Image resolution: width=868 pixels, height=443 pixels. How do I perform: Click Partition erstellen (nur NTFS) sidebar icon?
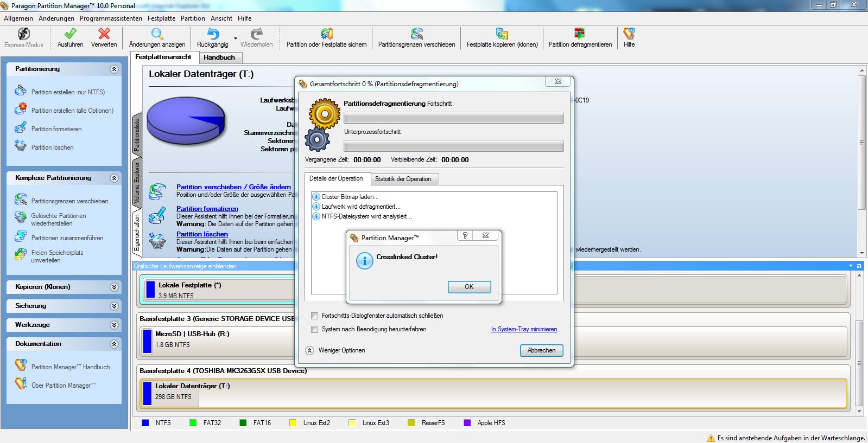[21, 91]
